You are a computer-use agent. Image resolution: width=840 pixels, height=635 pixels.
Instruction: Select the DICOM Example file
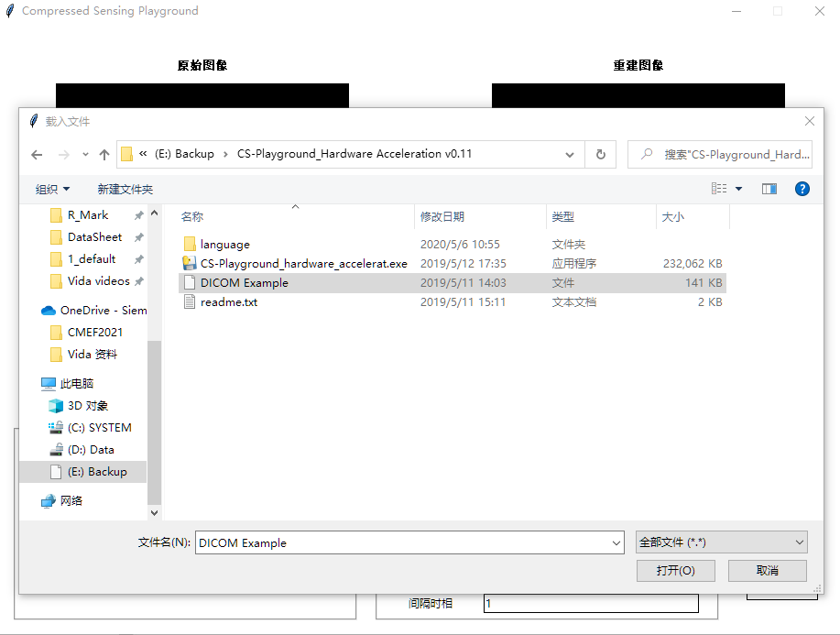(453, 283)
